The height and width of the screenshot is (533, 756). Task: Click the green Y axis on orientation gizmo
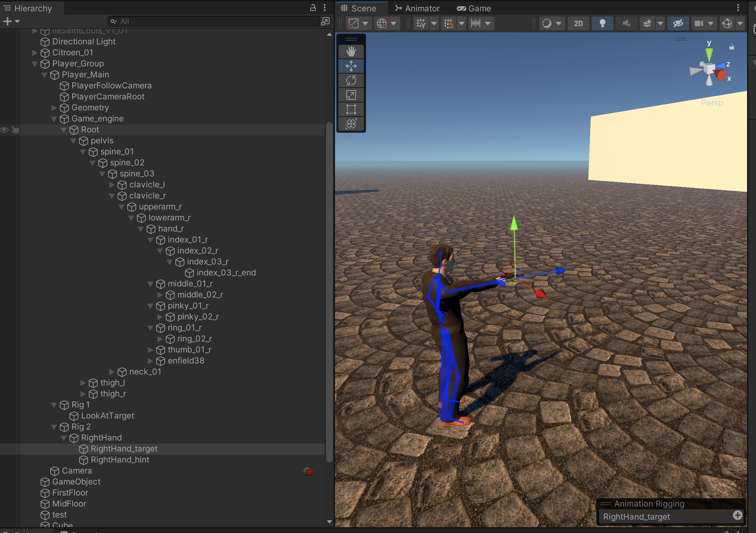point(709,53)
